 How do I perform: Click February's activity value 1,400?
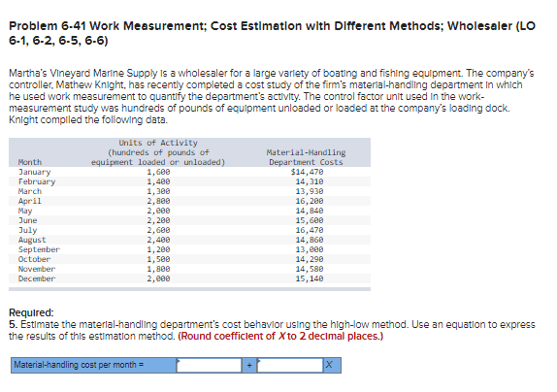[158, 181]
